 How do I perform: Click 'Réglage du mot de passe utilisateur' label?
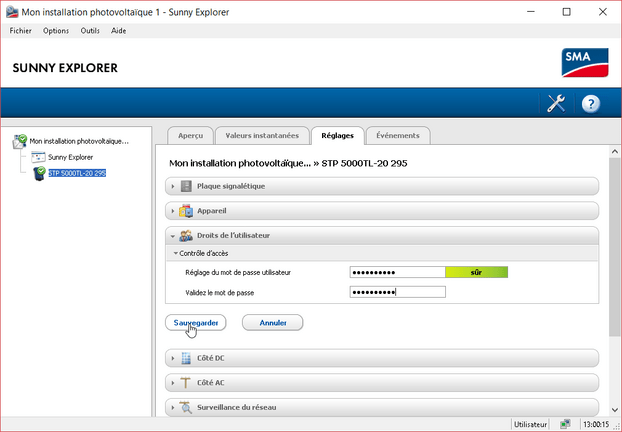tap(238, 273)
